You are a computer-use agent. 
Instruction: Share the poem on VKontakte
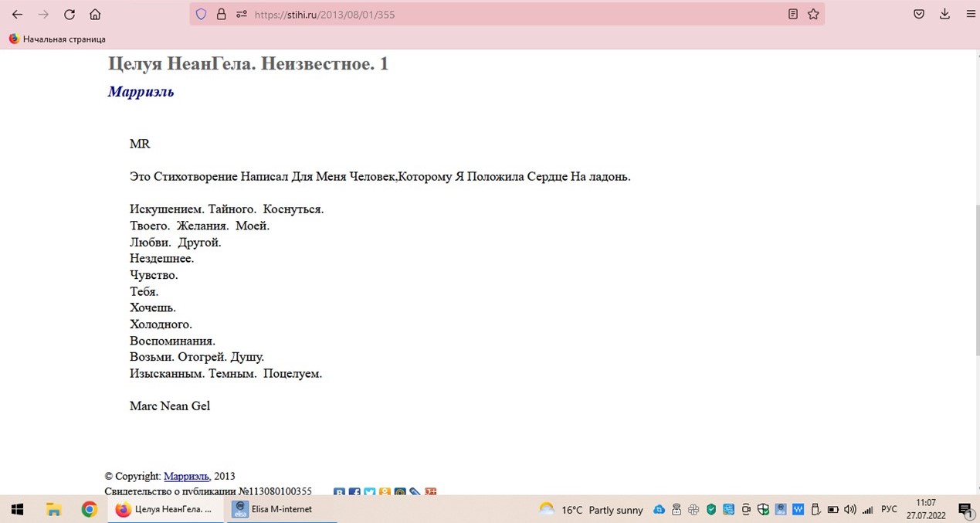[339, 491]
